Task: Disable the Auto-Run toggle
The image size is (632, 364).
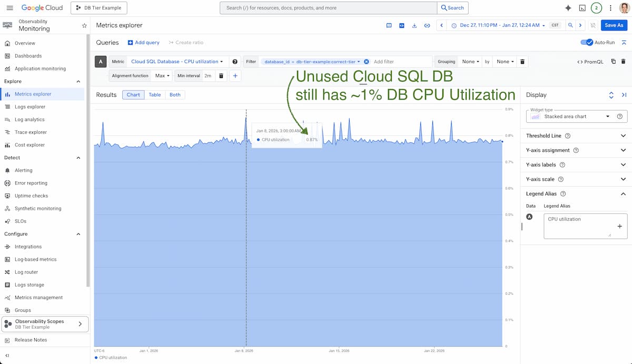Action: 586,42
